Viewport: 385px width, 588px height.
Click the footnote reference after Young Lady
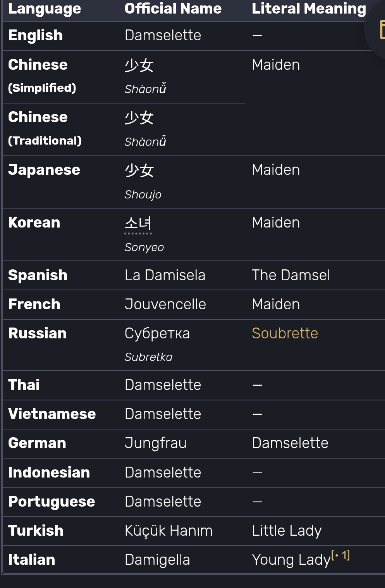coord(341,555)
